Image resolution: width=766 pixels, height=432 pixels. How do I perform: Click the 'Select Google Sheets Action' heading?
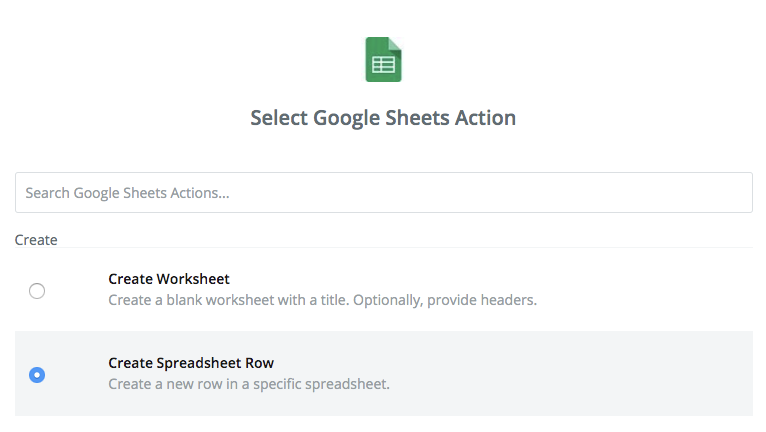click(383, 118)
